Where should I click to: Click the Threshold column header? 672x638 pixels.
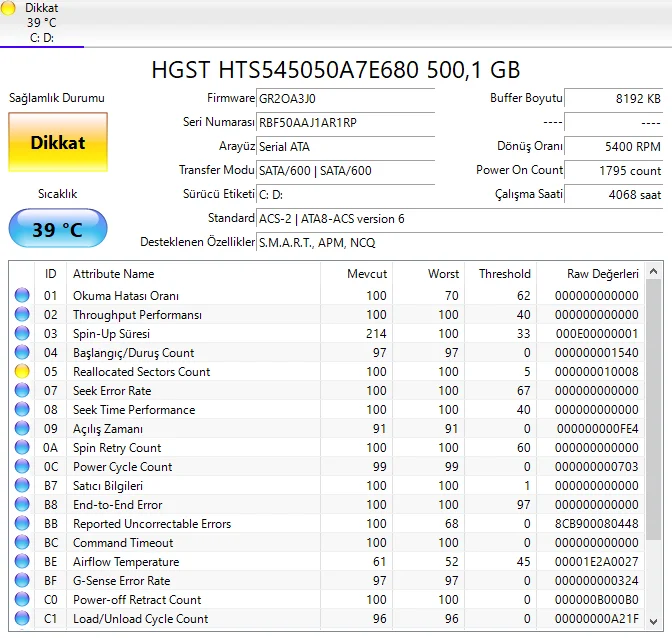[503, 273]
